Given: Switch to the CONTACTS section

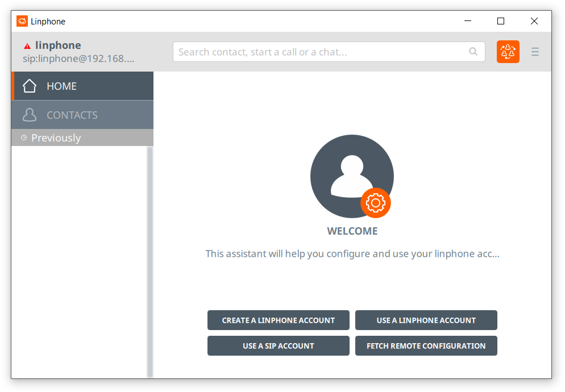Looking at the screenshot, I should tap(82, 115).
